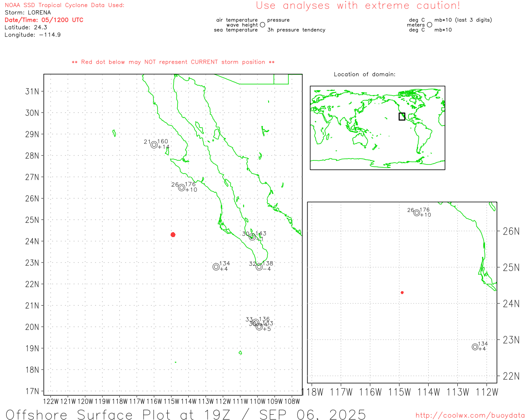Click the red dot warning notice text
Screen dimensions: 525x420
pos(173,62)
